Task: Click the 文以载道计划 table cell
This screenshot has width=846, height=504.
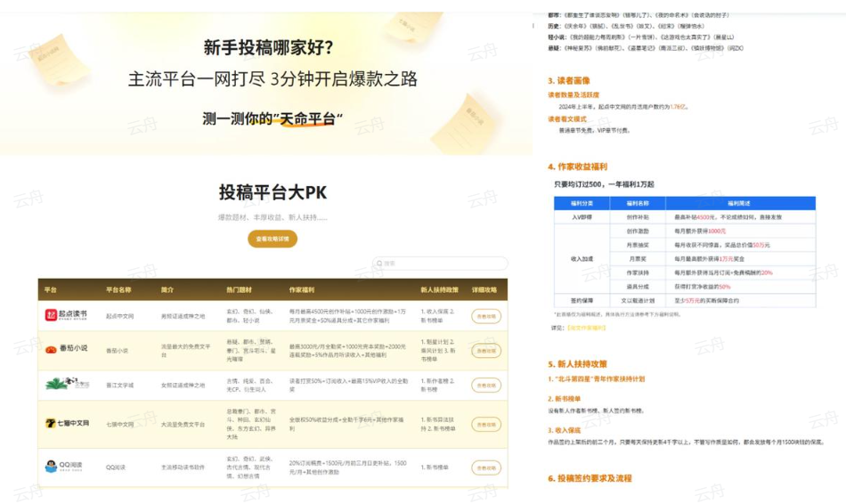Action: [x=638, y=301]
